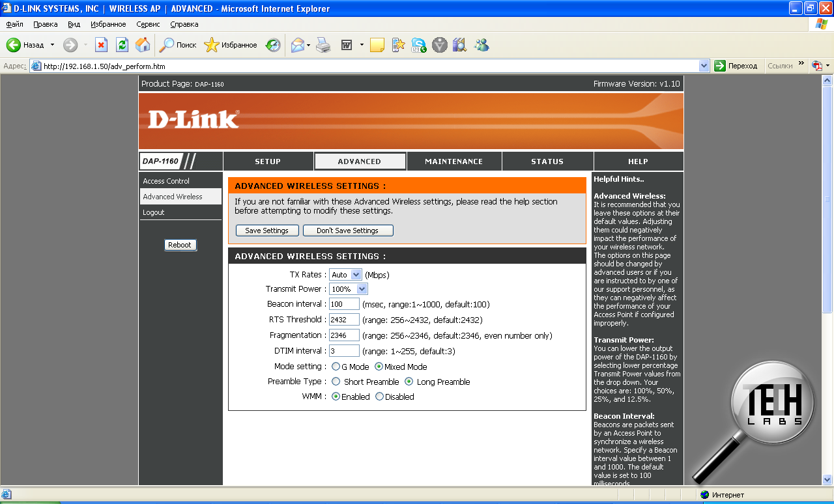Click the History clock icon

coord(273,45)
